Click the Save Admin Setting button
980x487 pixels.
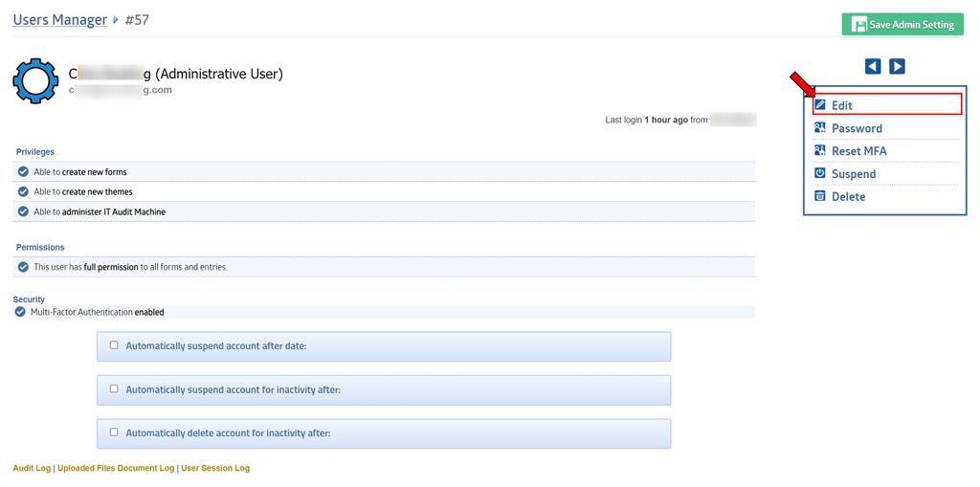[x=902, y=25]
